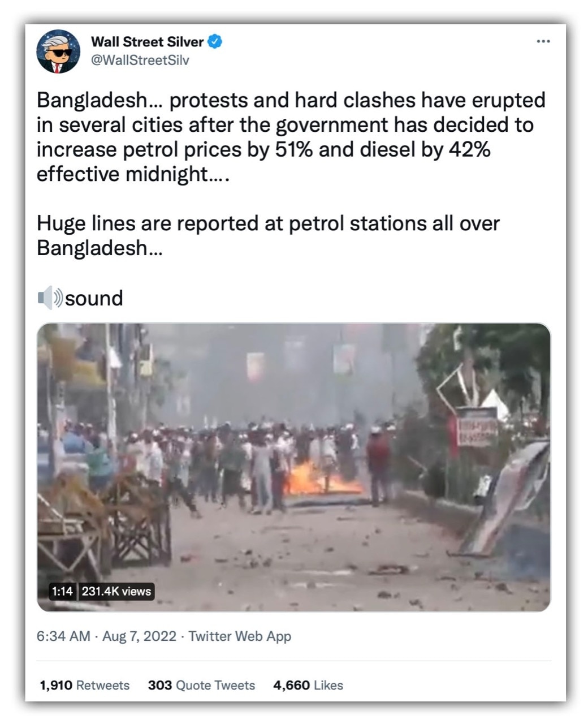
Task: Open the three-dot more options menu
Action: tap(543, 41)
